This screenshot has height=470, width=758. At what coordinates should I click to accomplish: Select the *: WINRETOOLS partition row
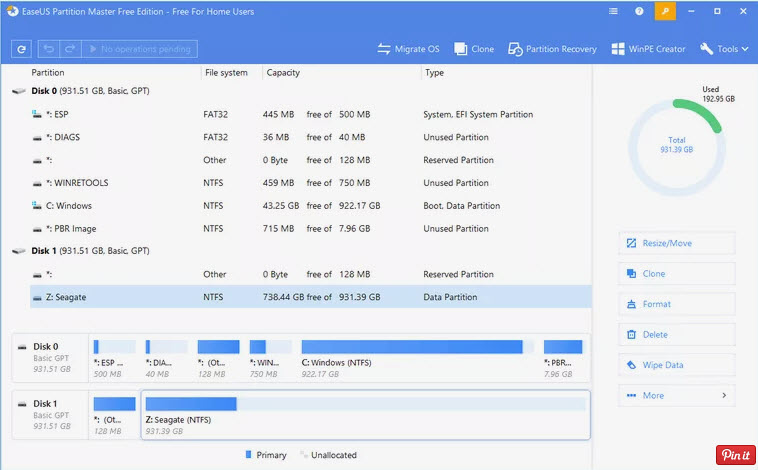pos(310,183)
